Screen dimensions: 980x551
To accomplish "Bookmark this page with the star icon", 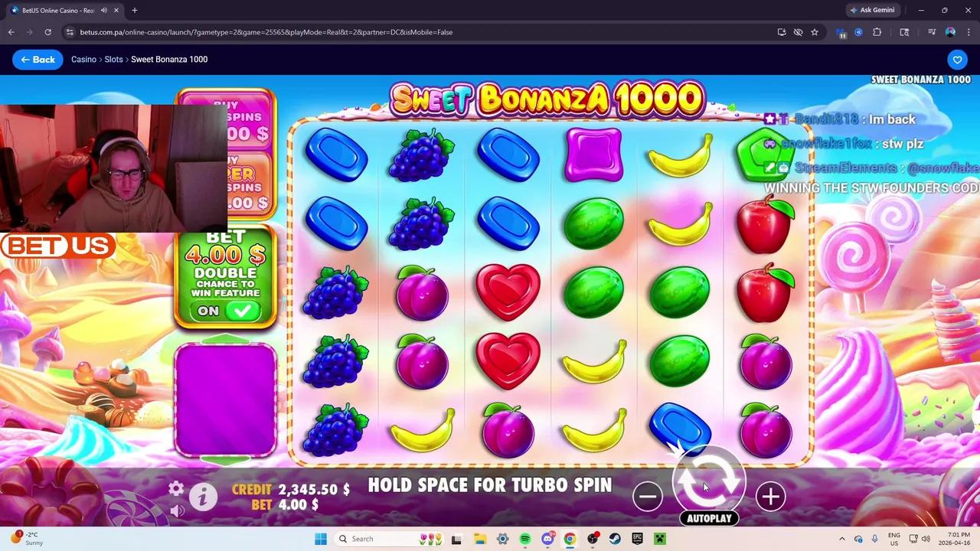I will click(815, 32).
